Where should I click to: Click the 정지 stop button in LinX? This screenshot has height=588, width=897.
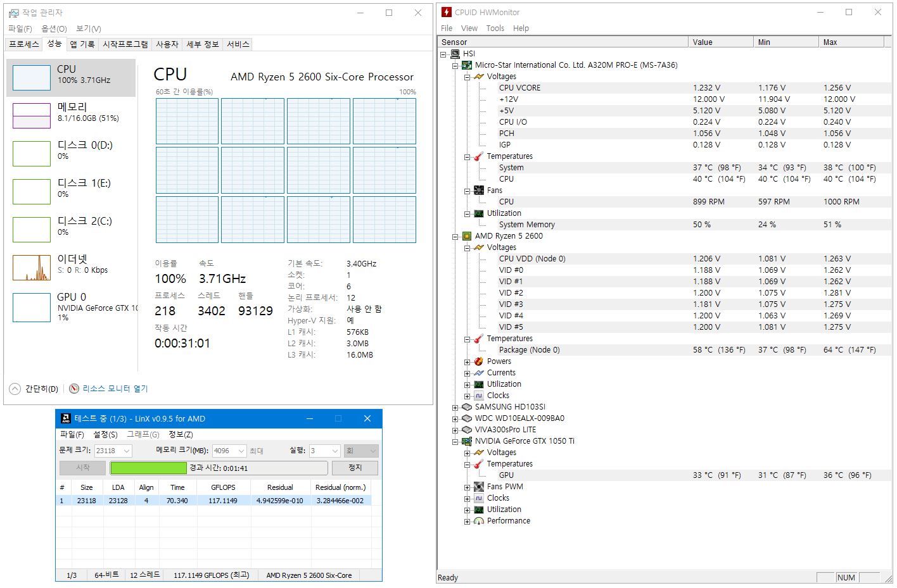[x=355, y=468]
